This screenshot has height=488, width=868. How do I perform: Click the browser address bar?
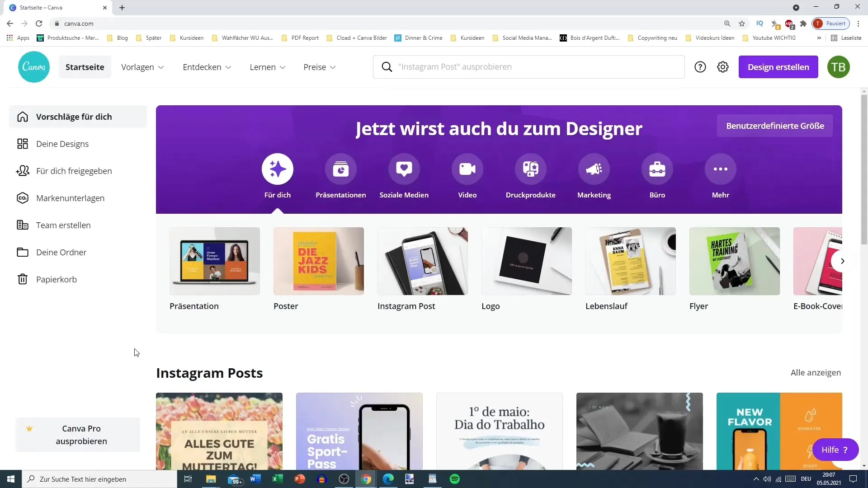389,23
